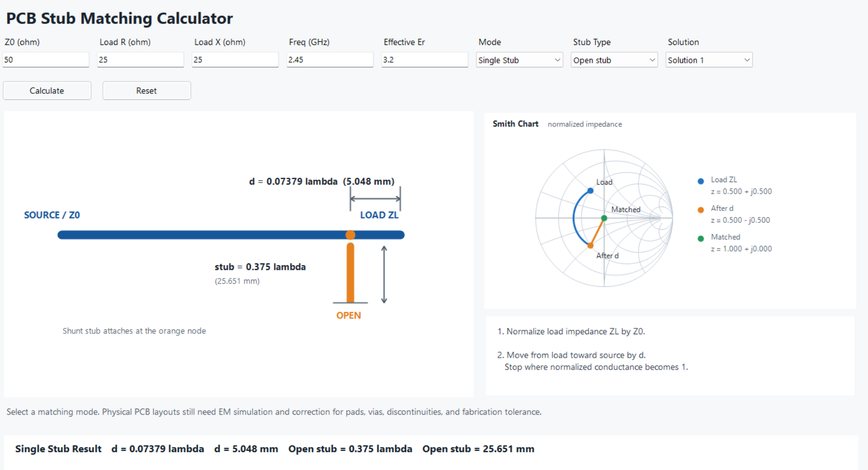Image resolution: width=868 pixels, height=470 pixels.
Task: Click the 'After d' legend label
Action: tap(722, 209)
